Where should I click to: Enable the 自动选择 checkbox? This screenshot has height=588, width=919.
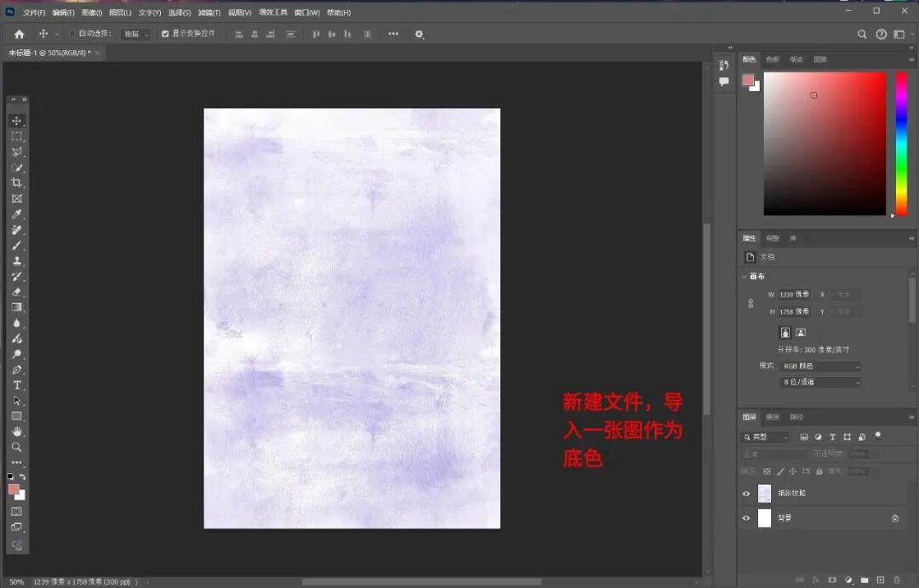[72, 34]
